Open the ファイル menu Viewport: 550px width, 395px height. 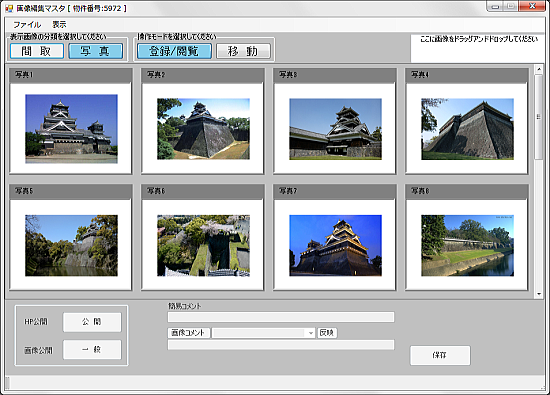coord(27,25)
